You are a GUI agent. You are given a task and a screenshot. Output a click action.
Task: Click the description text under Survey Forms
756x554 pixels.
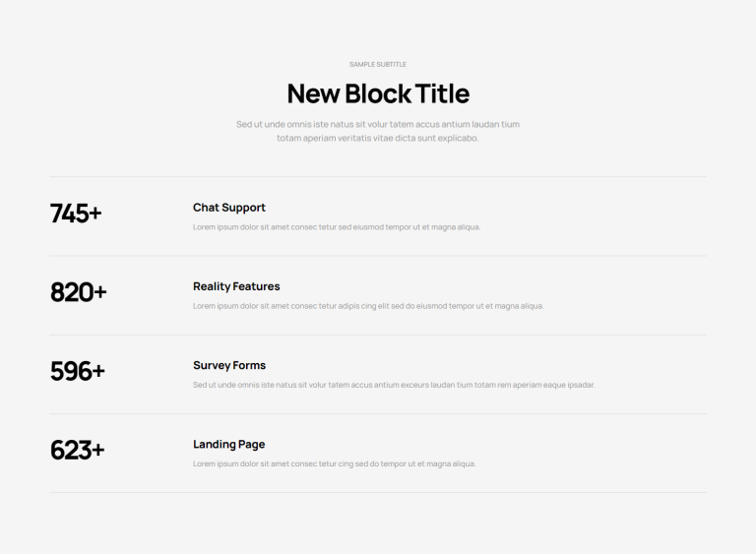point(394,385)
